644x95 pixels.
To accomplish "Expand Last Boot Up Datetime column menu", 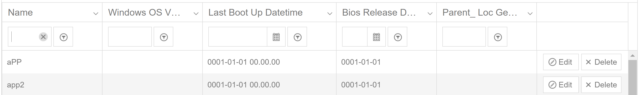I will [x=330, y=13].
